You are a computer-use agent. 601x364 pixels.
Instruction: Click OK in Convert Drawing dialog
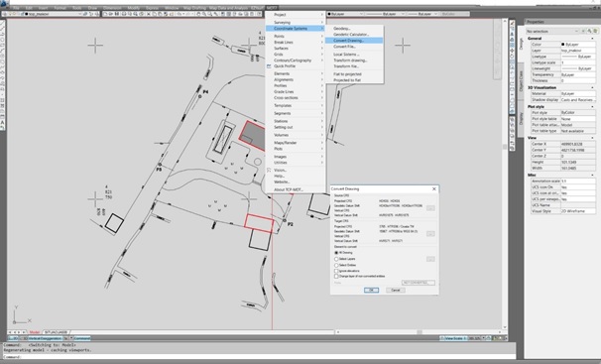(x=371, y=290)
